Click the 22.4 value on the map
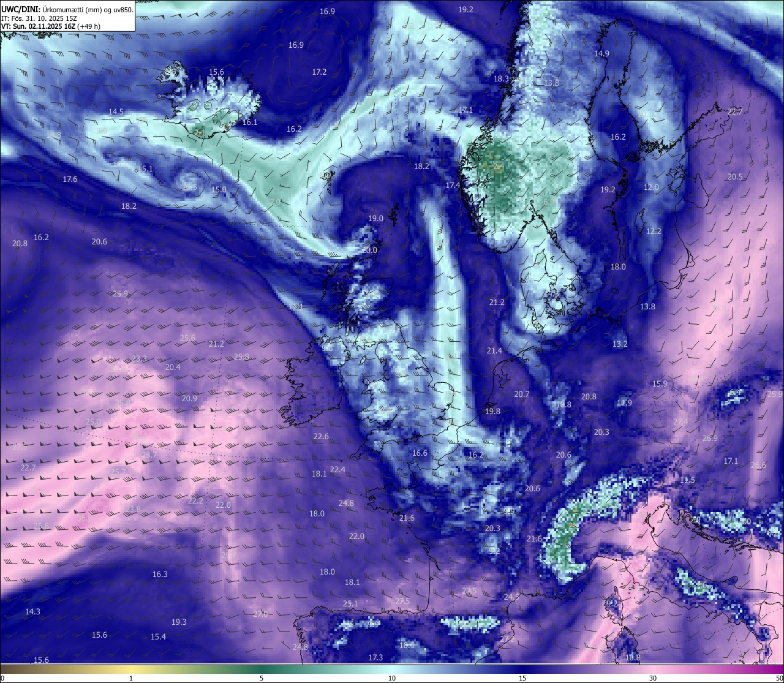 [x=337, y=469]
